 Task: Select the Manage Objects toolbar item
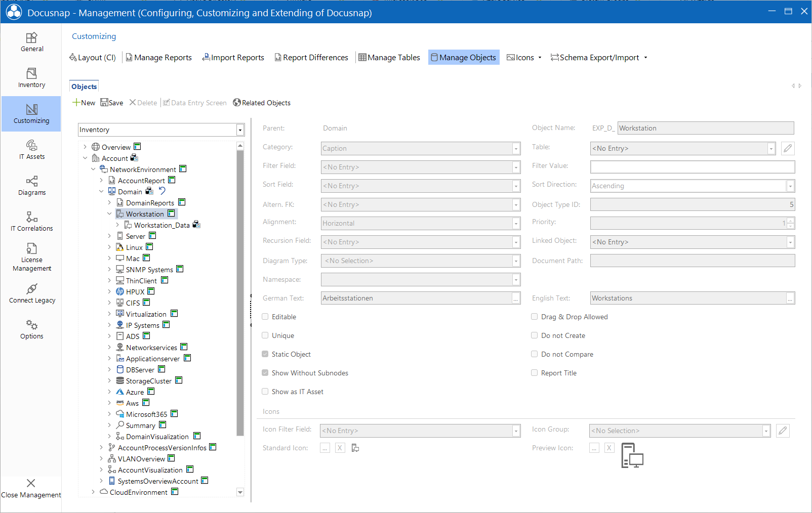click(x=464, y=58)
